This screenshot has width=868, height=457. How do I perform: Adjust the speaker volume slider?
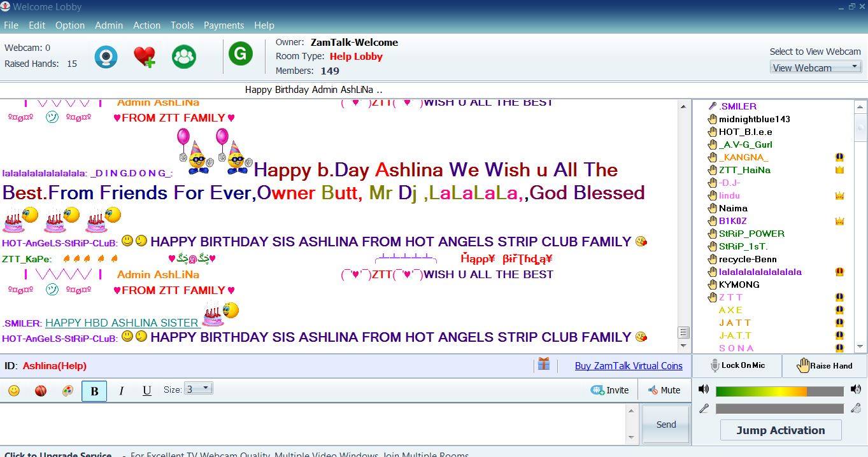779,391
